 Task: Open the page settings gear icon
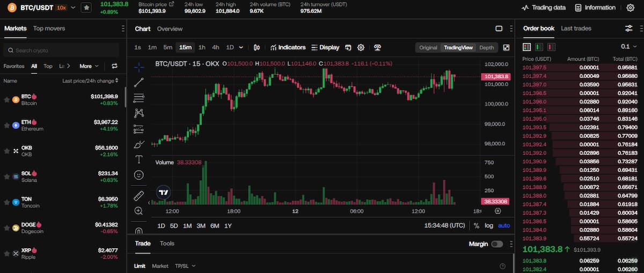[630, 8]
